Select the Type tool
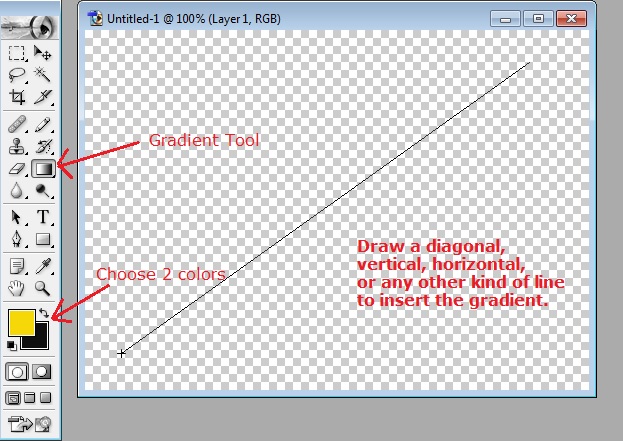The width and height of the screenshot is (623, 441). point(43,217)
